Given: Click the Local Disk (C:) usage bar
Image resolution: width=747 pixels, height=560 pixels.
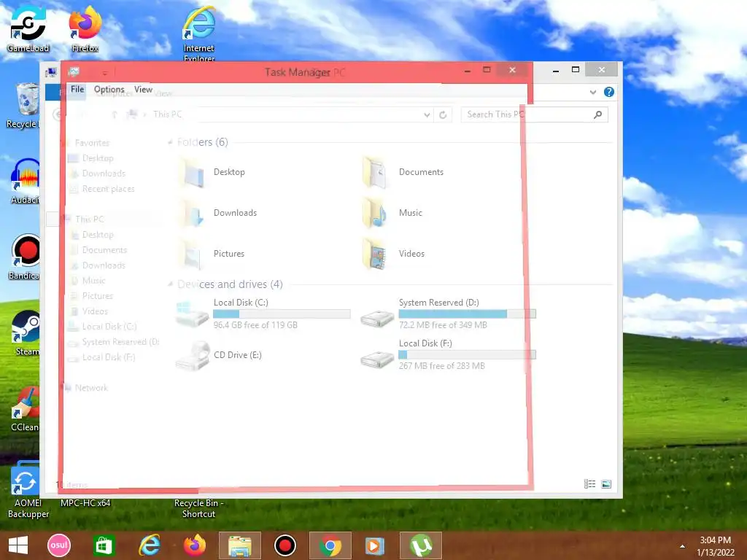Looking at the screenshot, I should [x=282, y=314].
